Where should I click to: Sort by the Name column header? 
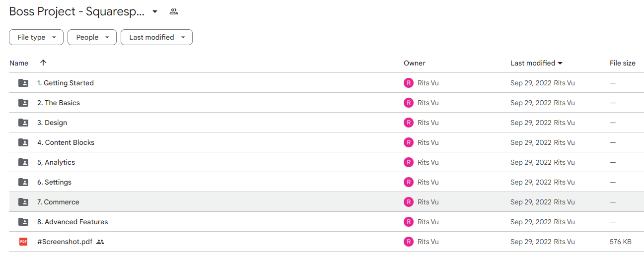[19, 63]
